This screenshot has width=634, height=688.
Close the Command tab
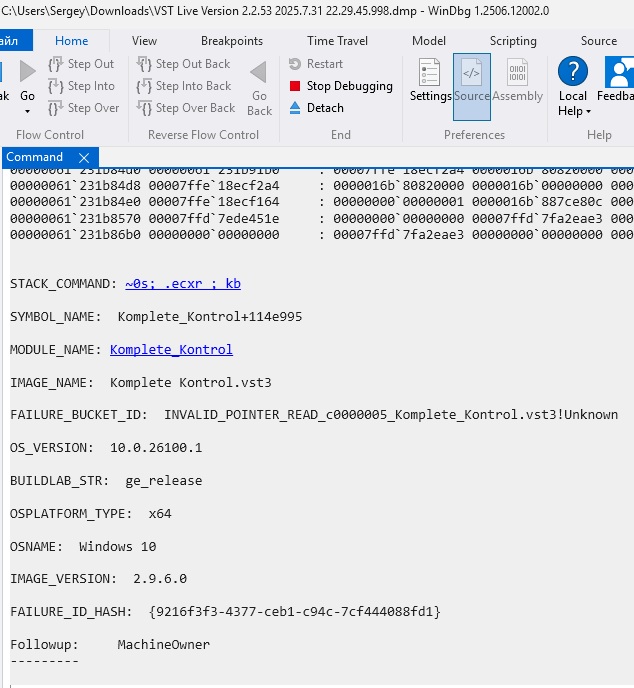tap(84, 158)
